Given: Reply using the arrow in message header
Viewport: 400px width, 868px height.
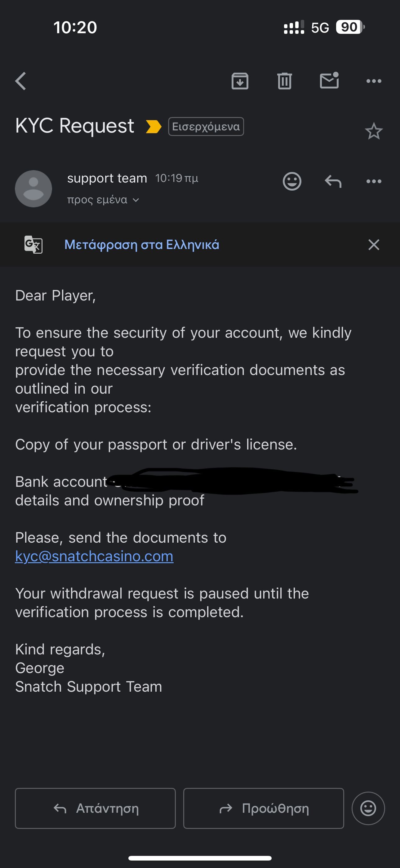Looking at the screenshot, I should coord(333,182).
